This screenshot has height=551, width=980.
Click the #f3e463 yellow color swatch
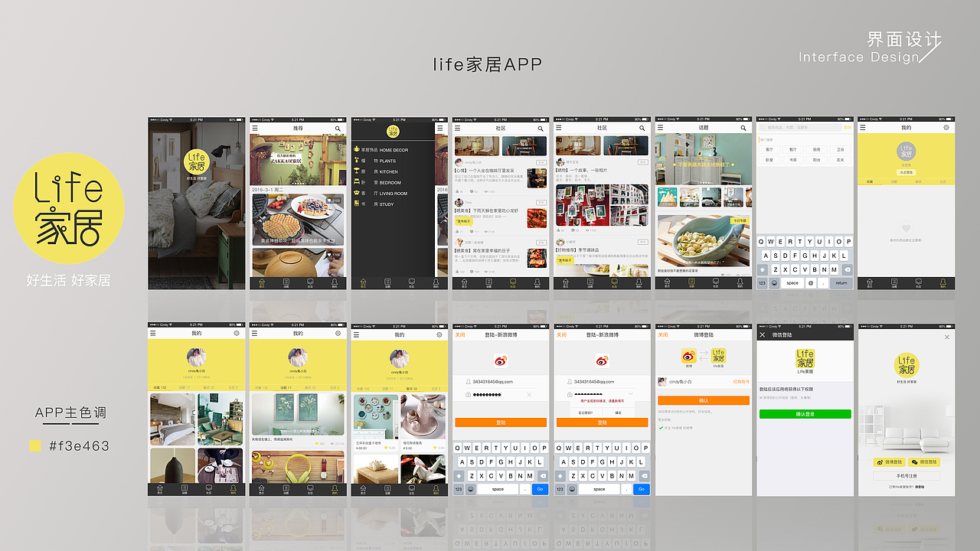(34, 445)
